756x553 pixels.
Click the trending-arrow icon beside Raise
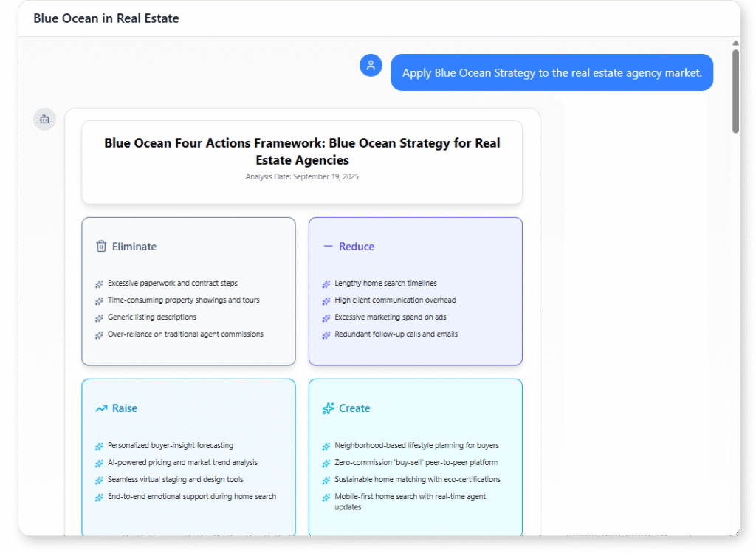tap(101, 408)
